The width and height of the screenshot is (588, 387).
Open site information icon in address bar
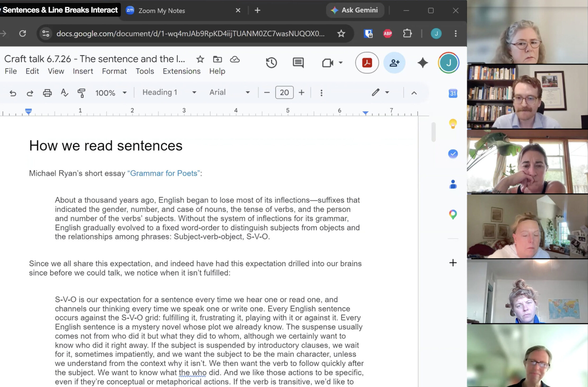pyautogui.click(x=46, y=34)
